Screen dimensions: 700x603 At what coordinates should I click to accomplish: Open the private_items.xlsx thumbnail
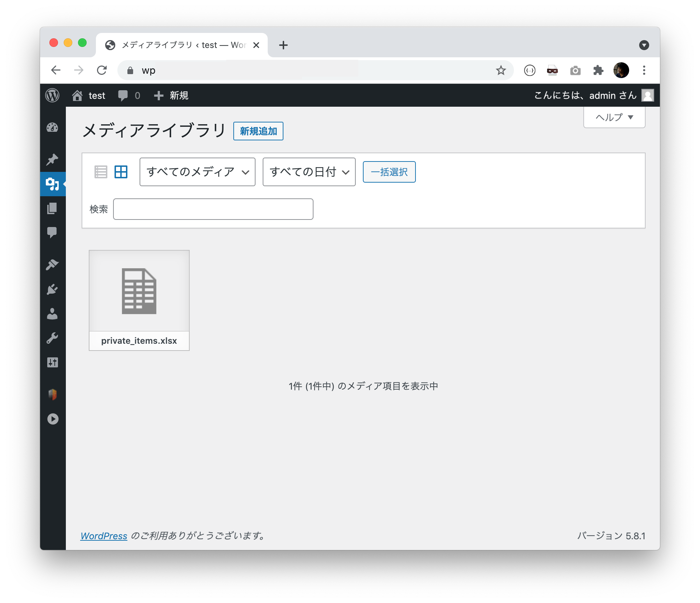pos(139,300)
